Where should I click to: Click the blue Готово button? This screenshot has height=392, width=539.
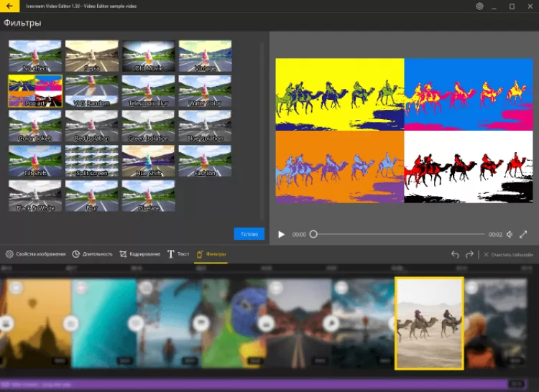tap(249, 234)
